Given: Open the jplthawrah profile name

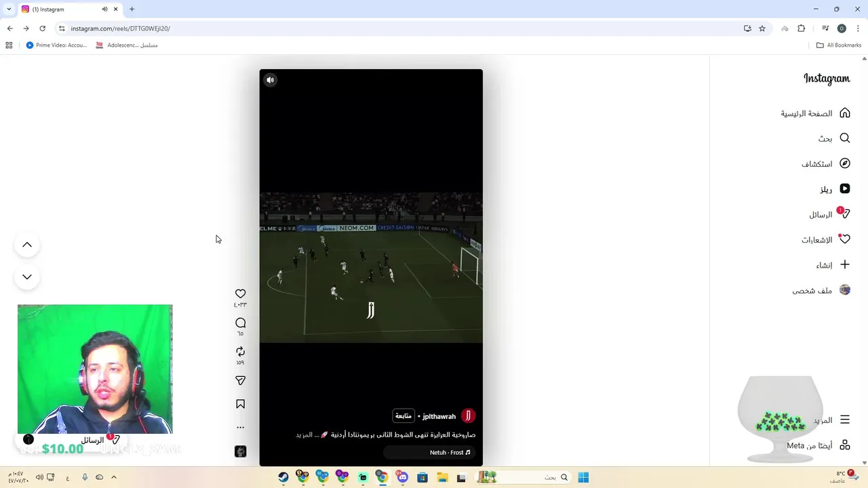Looking at the screenshot, I should (x=439, y=416).
